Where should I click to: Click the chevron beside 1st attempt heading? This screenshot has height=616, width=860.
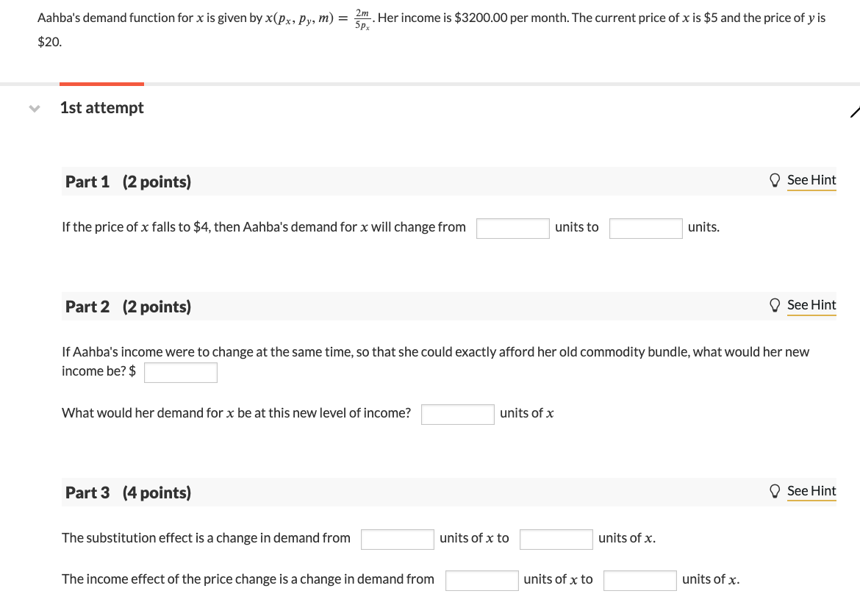[x=33, y=107]
